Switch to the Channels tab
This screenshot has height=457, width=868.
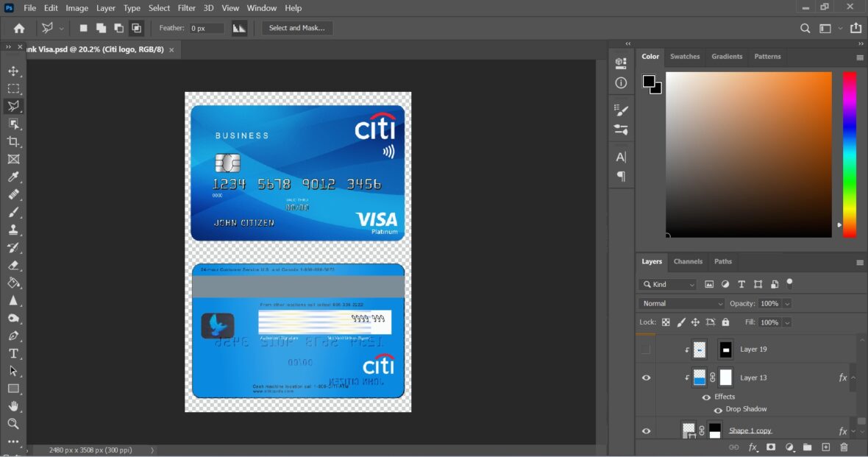(x=687, y=261)
